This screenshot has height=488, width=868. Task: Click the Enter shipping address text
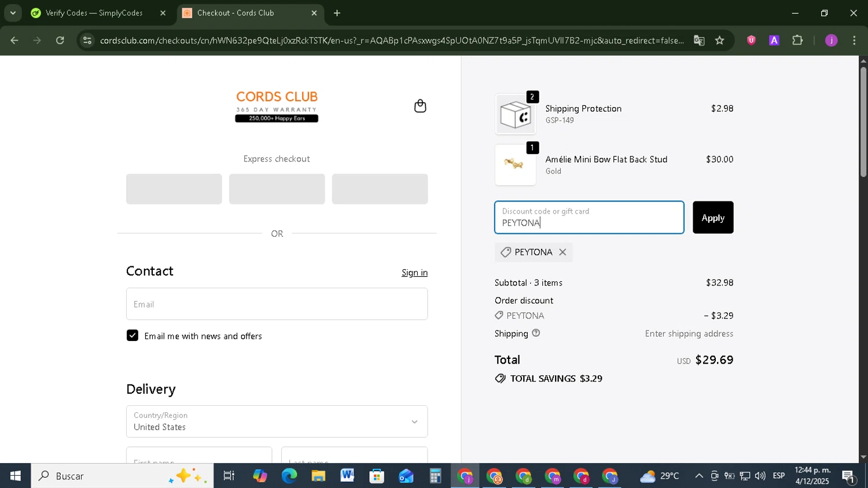click(x=689, y=333)
